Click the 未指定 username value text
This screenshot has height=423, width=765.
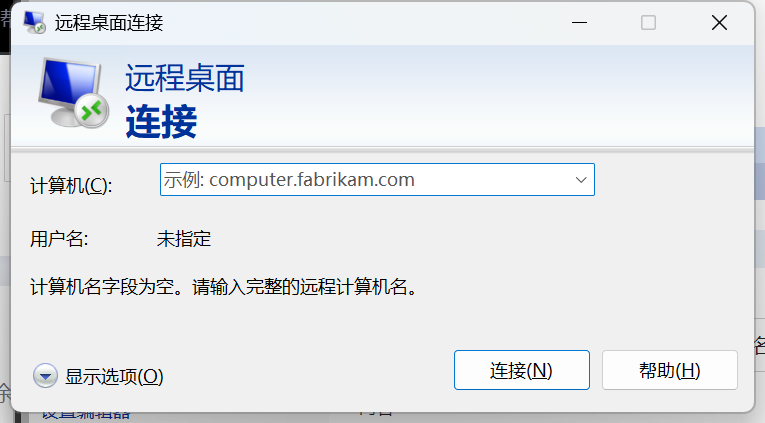[184, 239]
